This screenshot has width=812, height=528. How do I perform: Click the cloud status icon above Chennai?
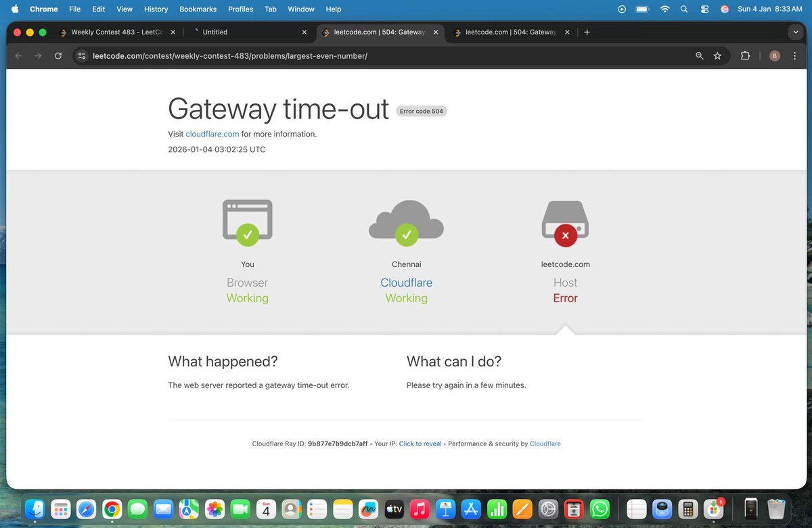point(406,222)
